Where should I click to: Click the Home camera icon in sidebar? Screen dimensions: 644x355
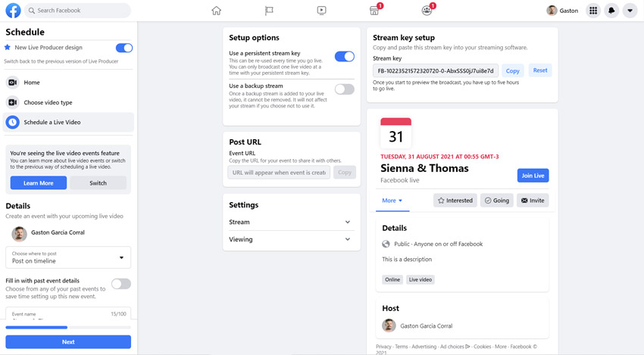point(13,83)
